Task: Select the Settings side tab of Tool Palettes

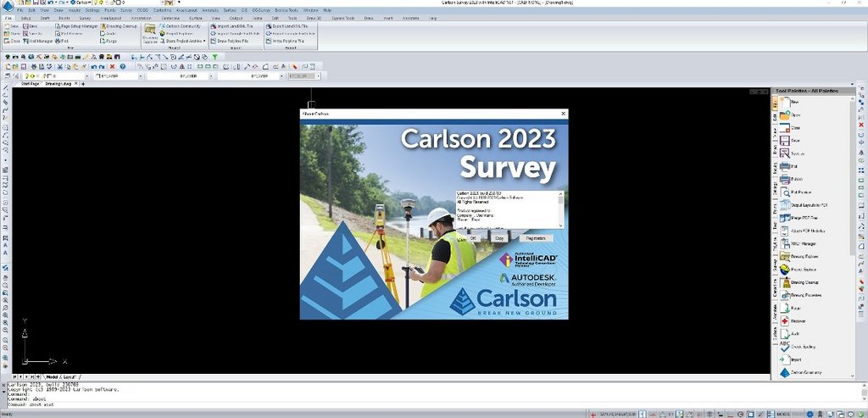Action: click(x=775, y=187)
